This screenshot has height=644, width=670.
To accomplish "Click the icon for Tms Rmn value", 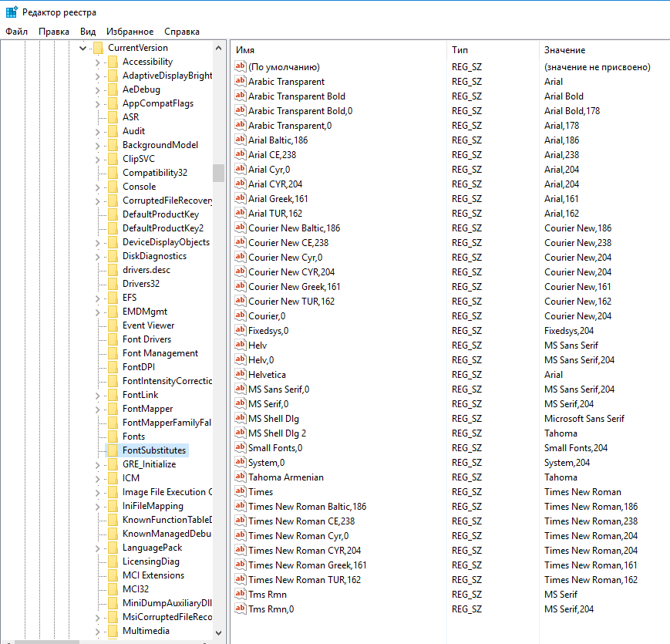I will tap(240, 595).
